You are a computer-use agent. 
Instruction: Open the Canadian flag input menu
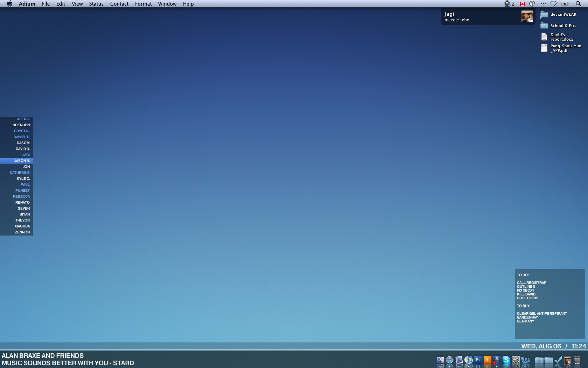pyautogui.click(x=523, y=4)
